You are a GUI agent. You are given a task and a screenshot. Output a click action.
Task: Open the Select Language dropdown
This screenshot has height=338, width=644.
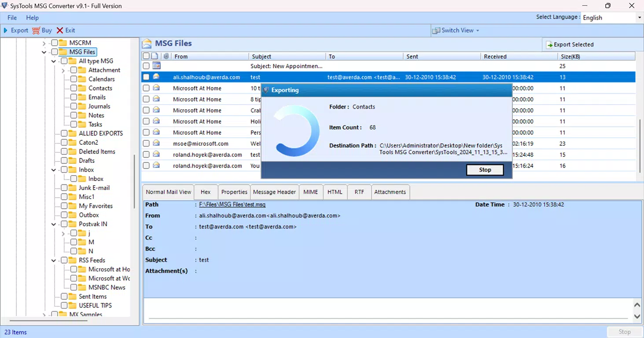click(639, 18)
